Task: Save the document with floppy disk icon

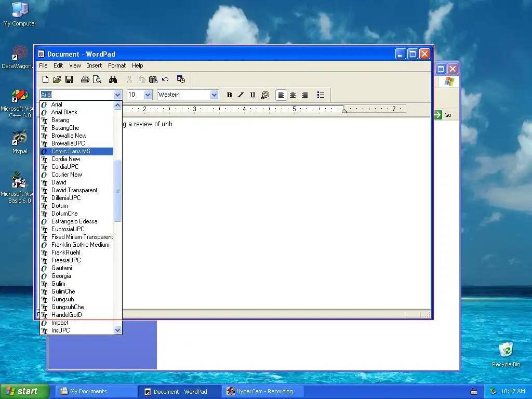Action: tap(69, 79)
